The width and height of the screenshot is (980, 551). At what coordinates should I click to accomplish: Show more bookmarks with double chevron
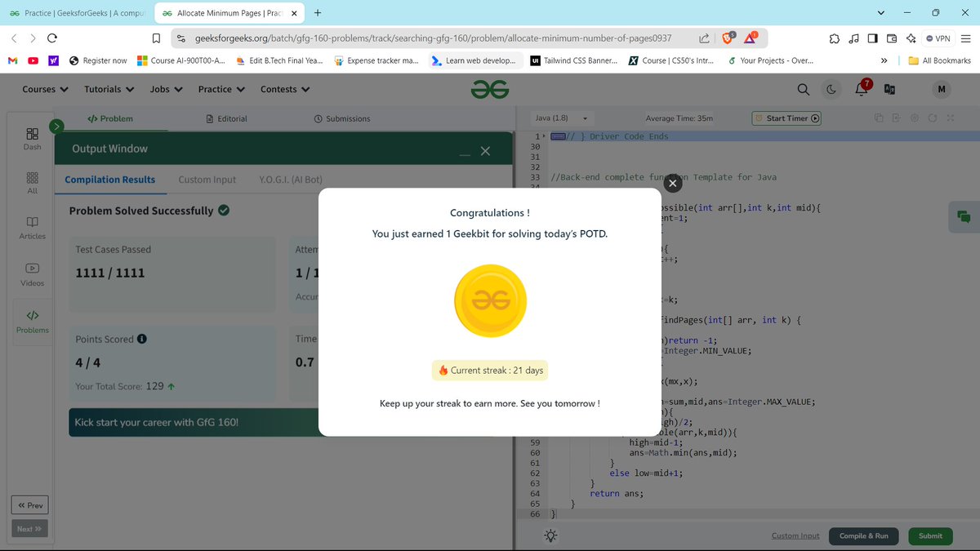pos(884,60)
